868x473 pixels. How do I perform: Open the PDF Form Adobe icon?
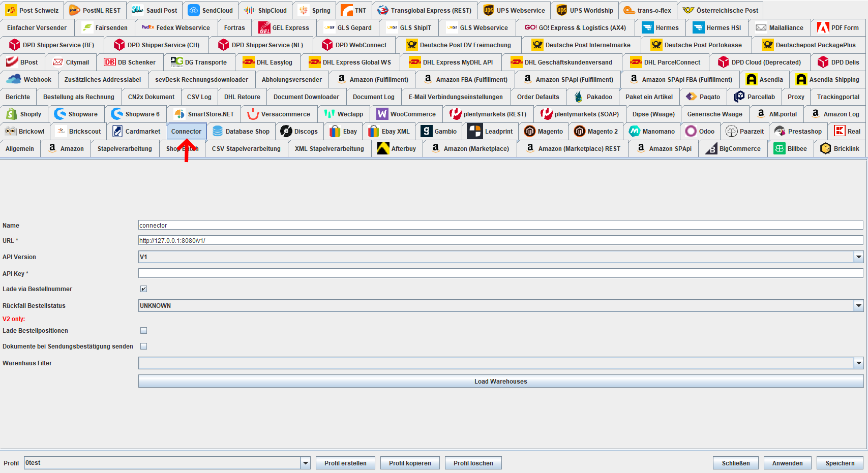pyautogui.click(x=823, y=27)
